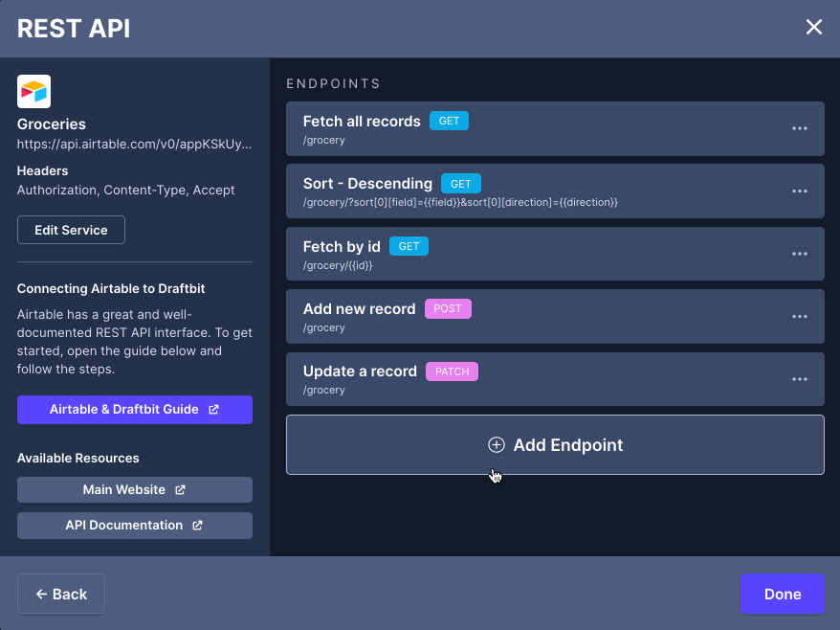The image size is (840, 630).
Task: Click the sort query path text
Action: coord(460,203)
